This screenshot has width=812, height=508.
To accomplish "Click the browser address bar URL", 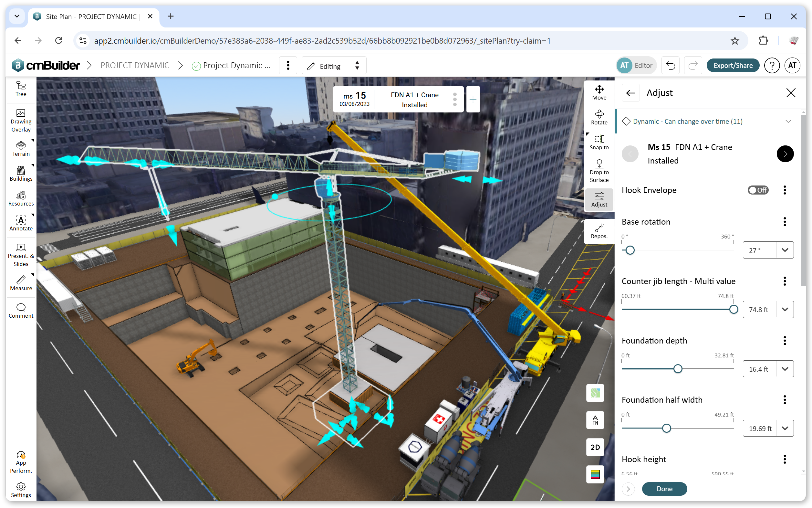I will coord(322,41).
